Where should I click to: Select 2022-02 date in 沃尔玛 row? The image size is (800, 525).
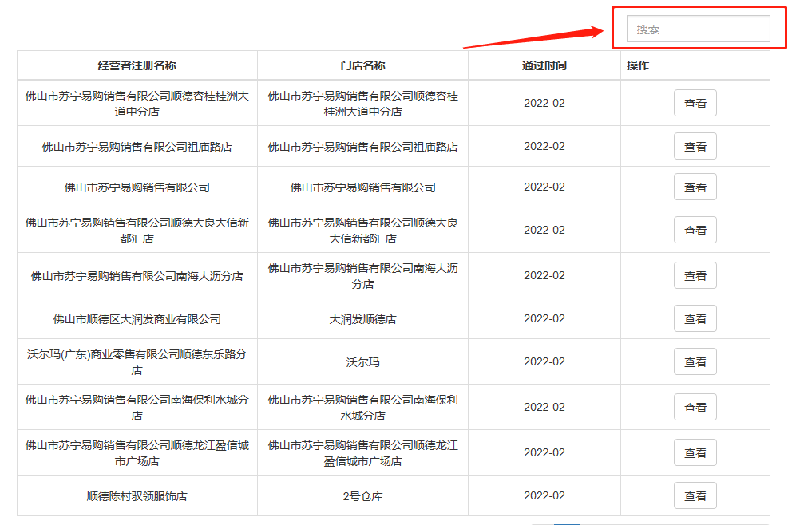click(x=544, y=361)
